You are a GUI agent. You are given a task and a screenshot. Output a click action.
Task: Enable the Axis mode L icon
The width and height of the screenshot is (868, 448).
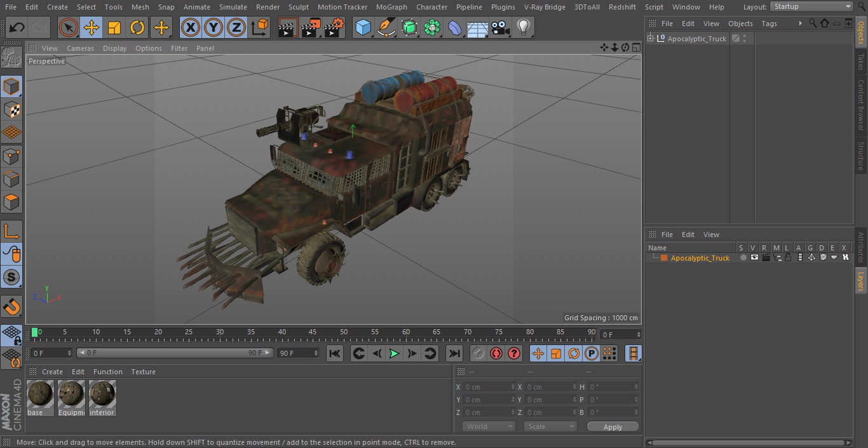point(11,231)
